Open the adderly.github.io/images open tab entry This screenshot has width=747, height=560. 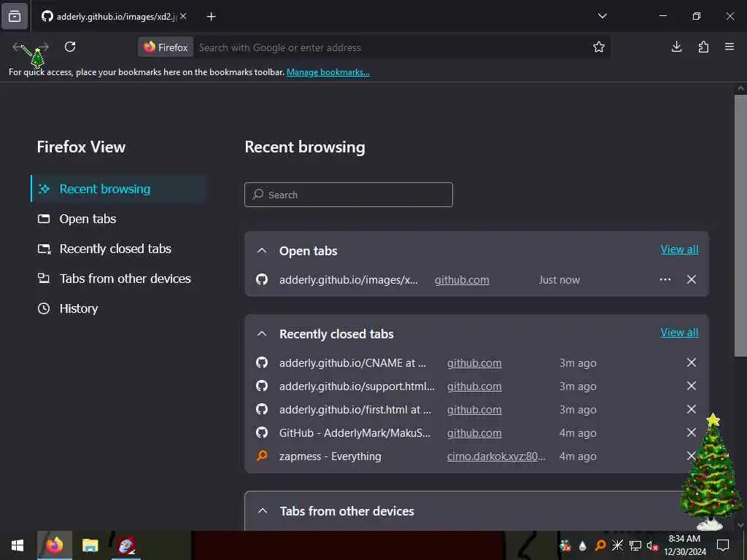(x=348, y=280)
